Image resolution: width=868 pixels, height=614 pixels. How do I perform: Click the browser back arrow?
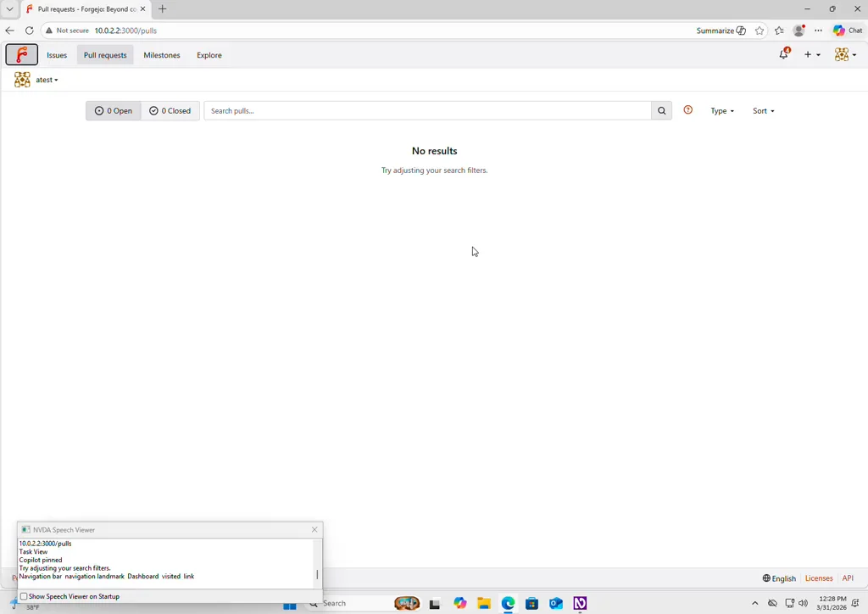pos(10,31)
